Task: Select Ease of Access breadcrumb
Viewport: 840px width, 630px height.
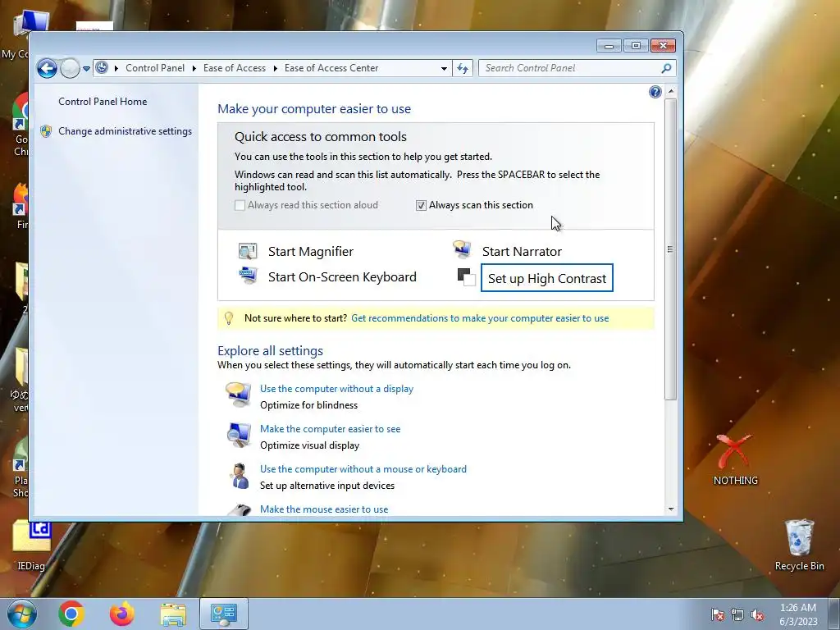Action: 234,68
